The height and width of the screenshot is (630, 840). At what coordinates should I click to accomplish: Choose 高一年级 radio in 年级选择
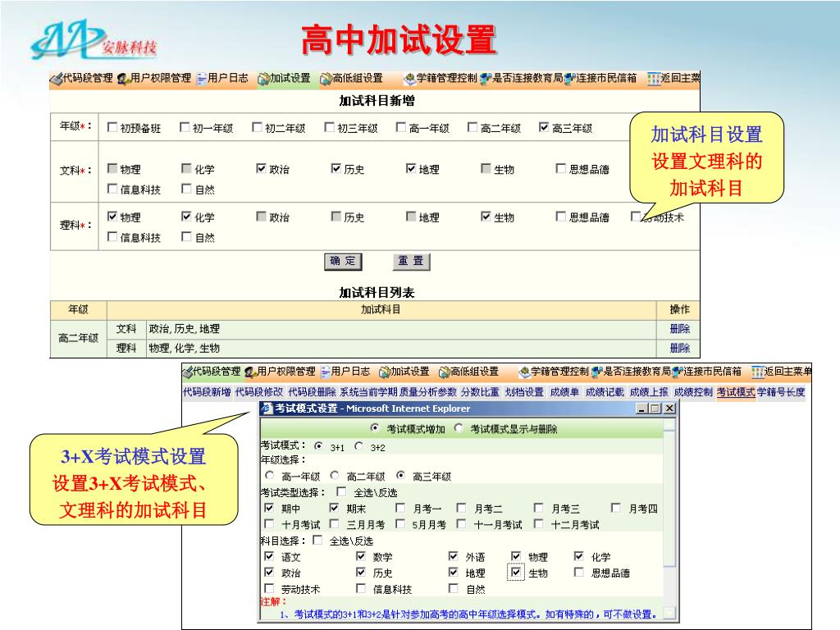(269, 475)
